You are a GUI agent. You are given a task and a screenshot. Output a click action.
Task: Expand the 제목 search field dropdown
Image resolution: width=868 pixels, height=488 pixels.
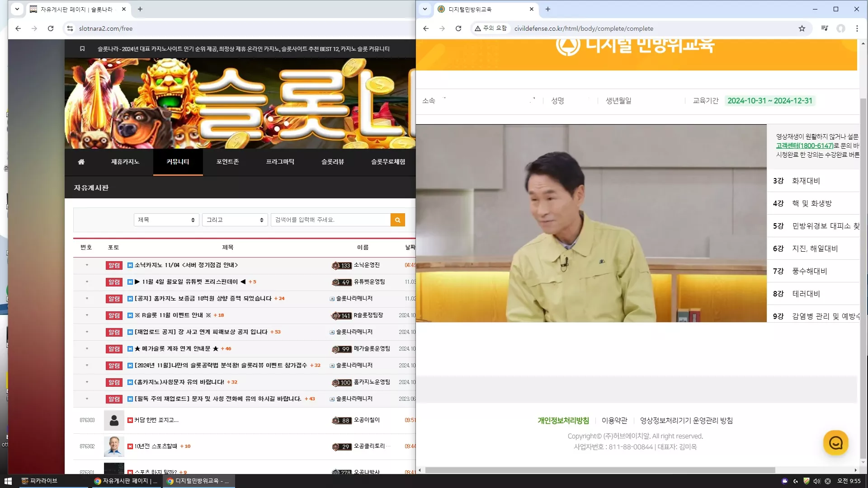[166, 220]
